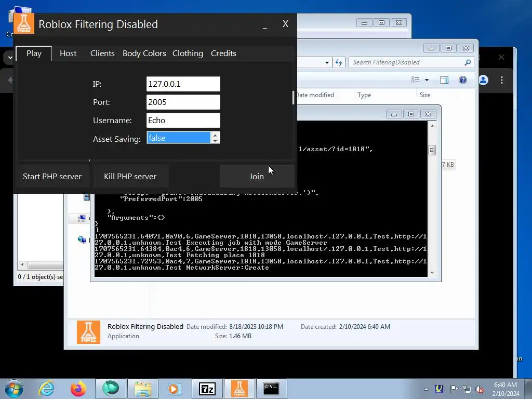Switch to command prompt taskbar icon
Screen dimensions: 532x399
click(271, 389)
